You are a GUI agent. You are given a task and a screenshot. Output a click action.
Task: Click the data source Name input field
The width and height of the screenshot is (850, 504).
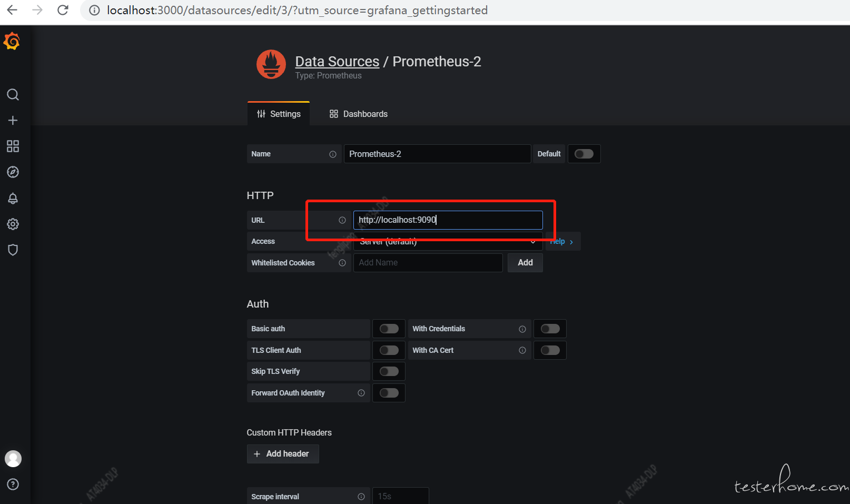click(x=438, y=154)
